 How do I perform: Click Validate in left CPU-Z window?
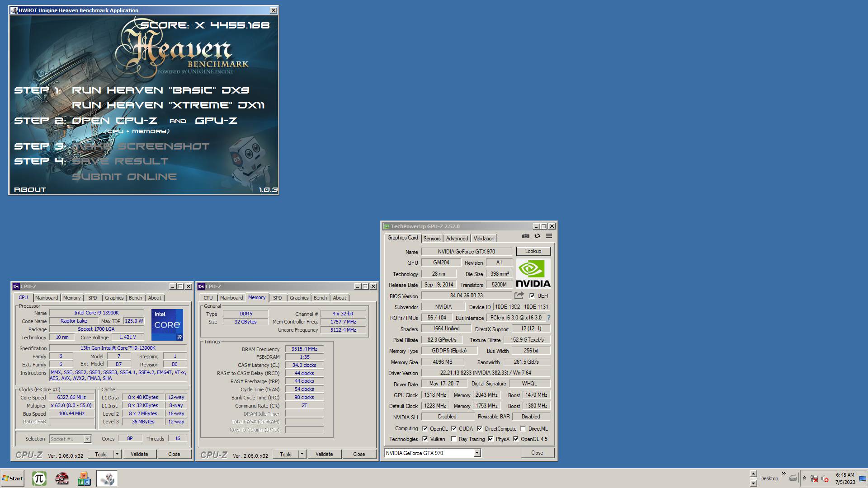pos(139,454)
